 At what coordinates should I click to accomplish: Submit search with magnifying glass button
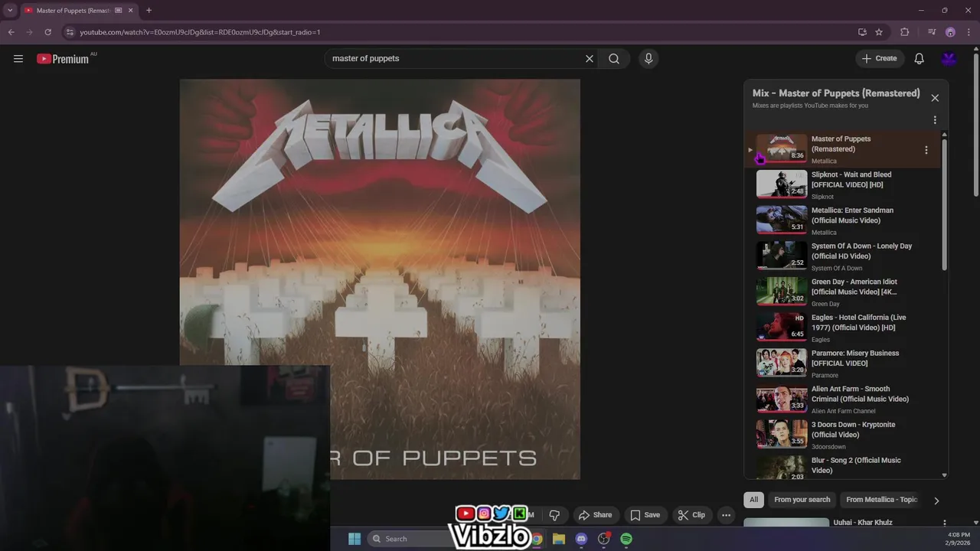pos(614,59)
